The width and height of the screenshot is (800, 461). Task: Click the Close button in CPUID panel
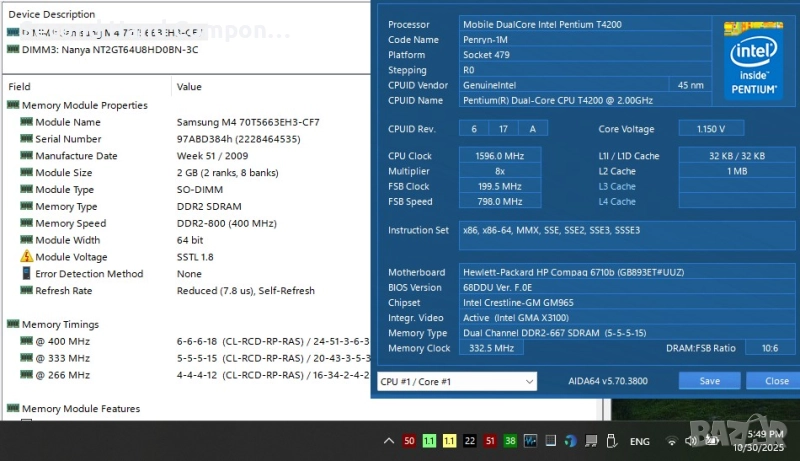point(776,381)
